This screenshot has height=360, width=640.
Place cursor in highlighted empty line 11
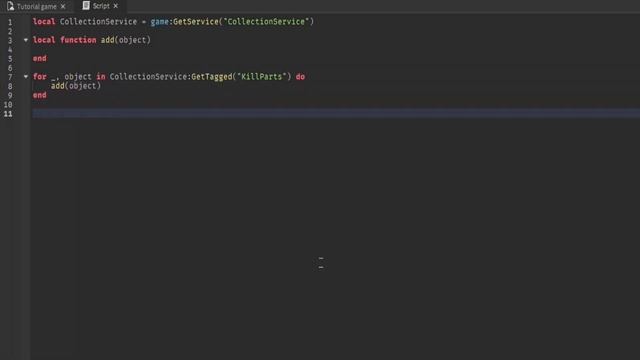click(x=336, y=113)
